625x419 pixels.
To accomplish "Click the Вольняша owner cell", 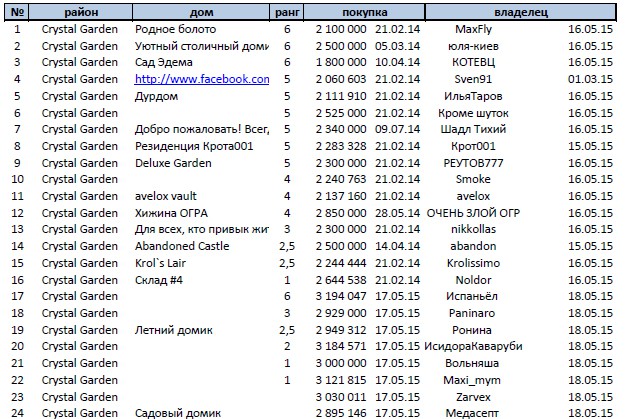I will (472, 363).
